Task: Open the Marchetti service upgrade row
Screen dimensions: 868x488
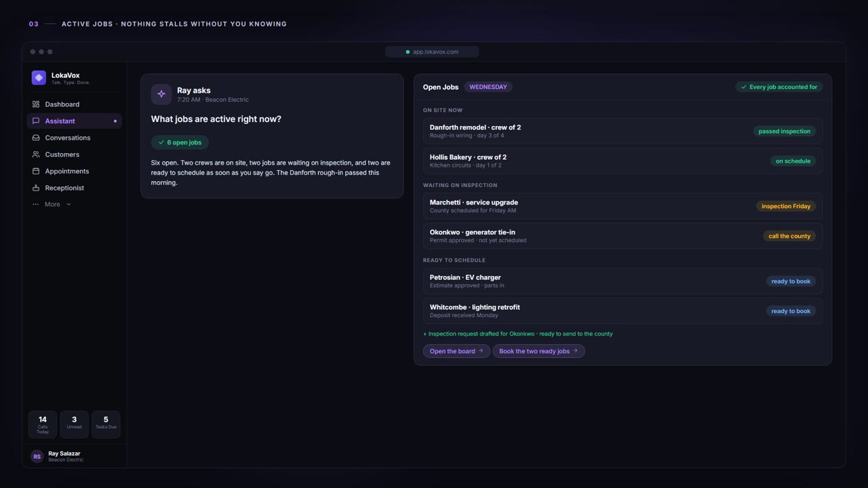Action: point(623,206)
